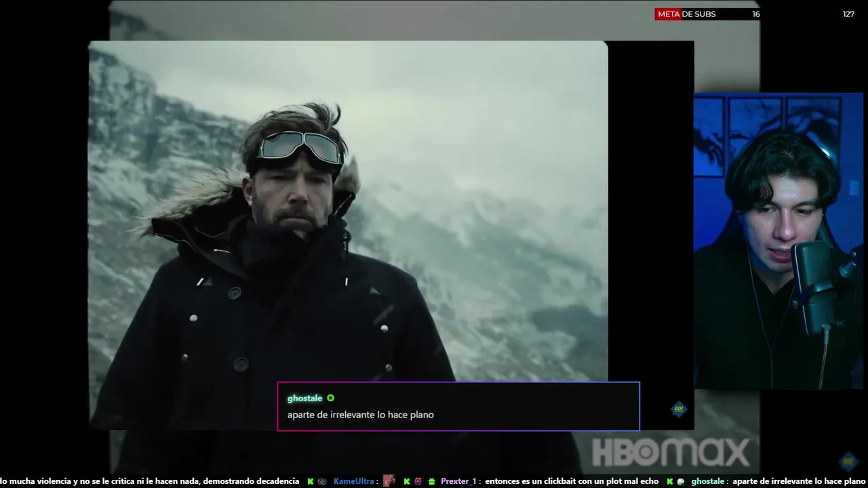Click the green badge beside ghostale in chat box

pyautogui.click(x=330, y=399)
